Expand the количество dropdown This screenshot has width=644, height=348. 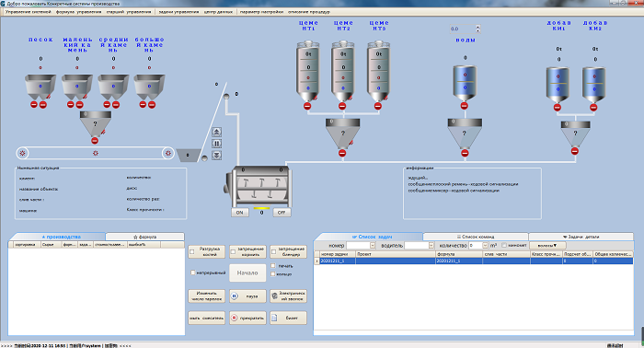point(485,245)
